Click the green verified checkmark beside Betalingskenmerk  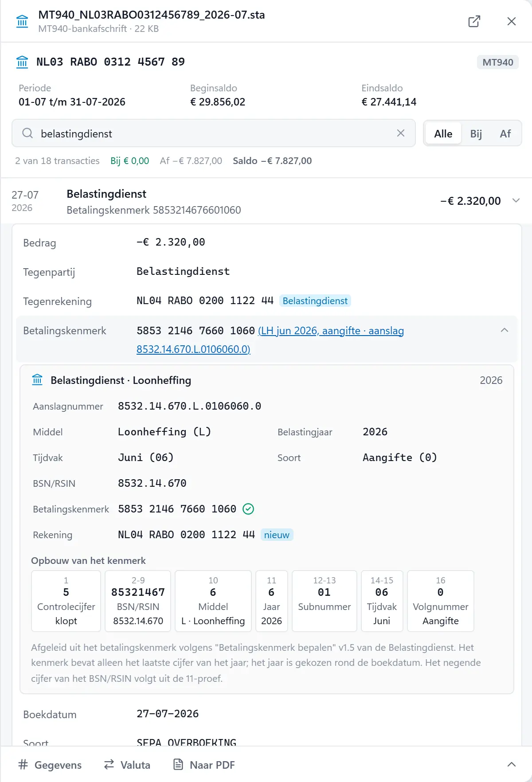pyautogui.click(x=248, y=509)
